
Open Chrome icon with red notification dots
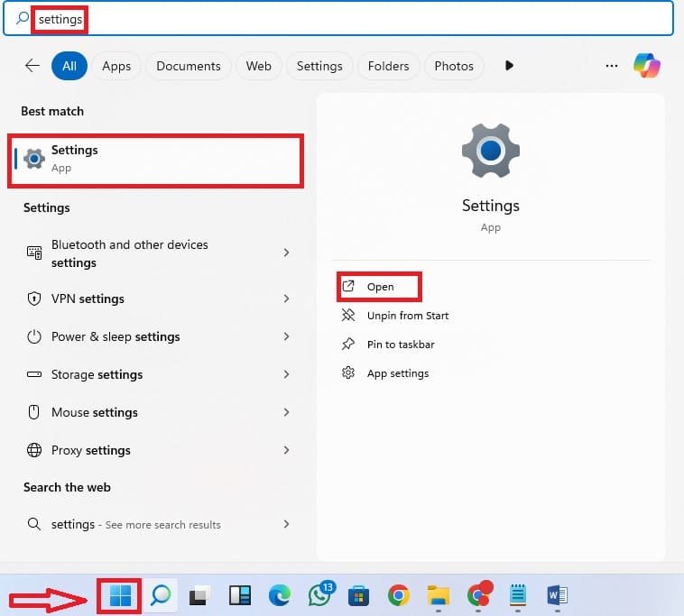point(479,594)
